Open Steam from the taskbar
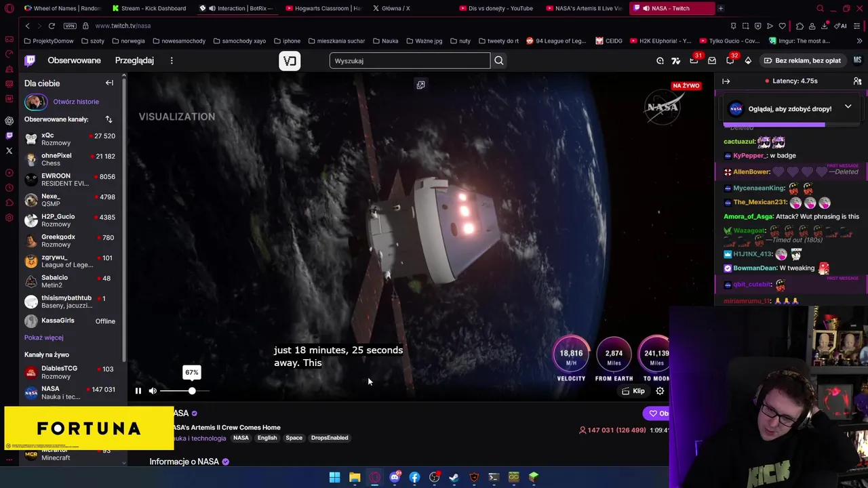 [454, 477]
